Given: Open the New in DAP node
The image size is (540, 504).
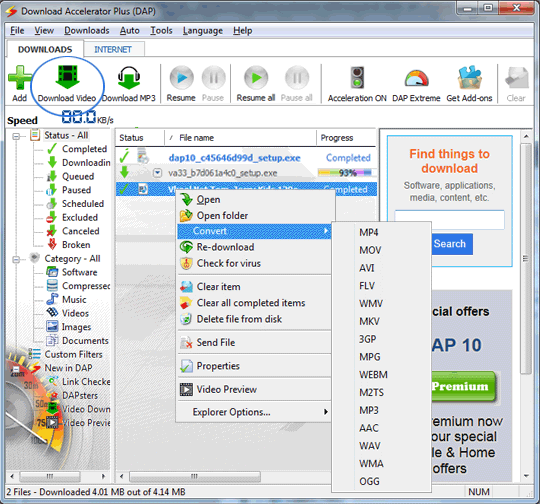Looking at the screenshot, I should 68,368.
